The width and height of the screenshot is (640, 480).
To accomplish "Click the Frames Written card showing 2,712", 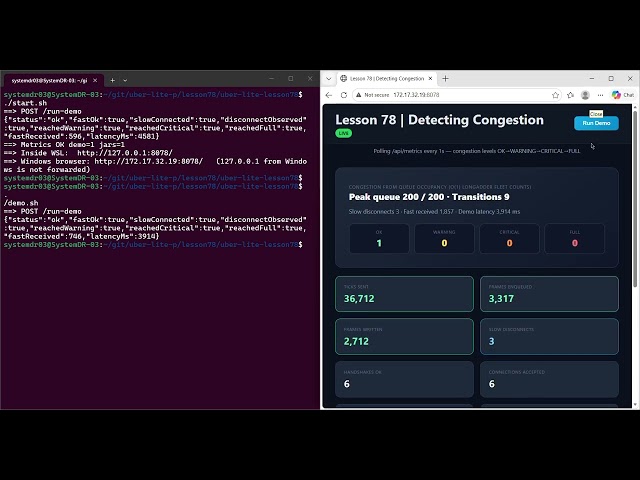I will click(x=404, y=337).
